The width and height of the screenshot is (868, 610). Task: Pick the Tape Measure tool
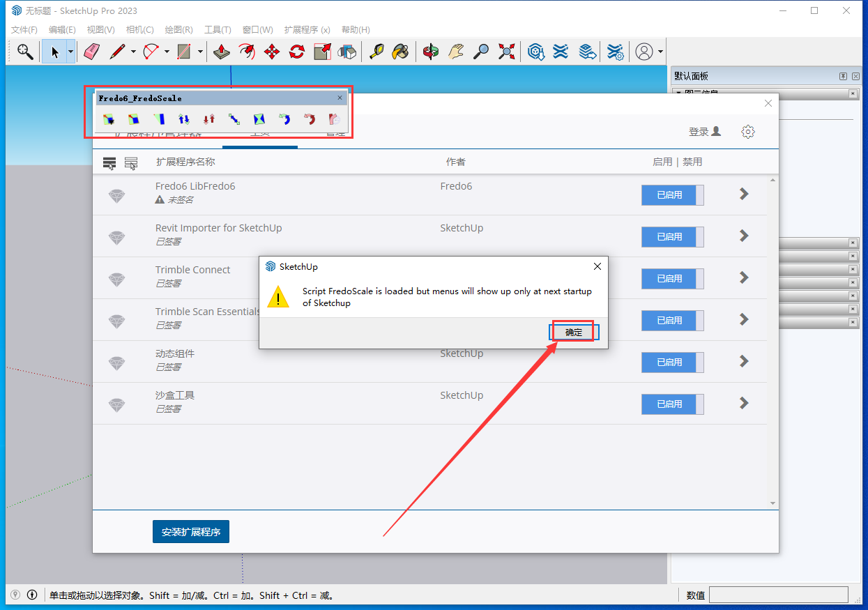(x=376, y=52)
